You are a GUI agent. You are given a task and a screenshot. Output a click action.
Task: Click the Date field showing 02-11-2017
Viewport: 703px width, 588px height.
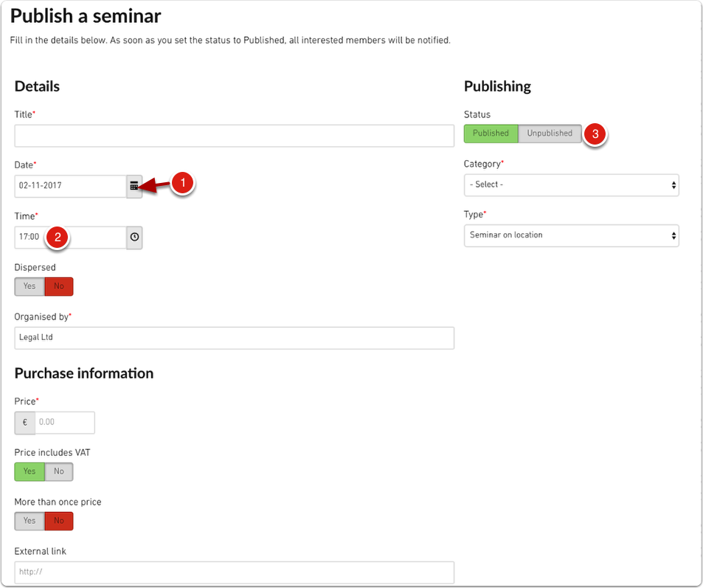[x=70, y=186]
